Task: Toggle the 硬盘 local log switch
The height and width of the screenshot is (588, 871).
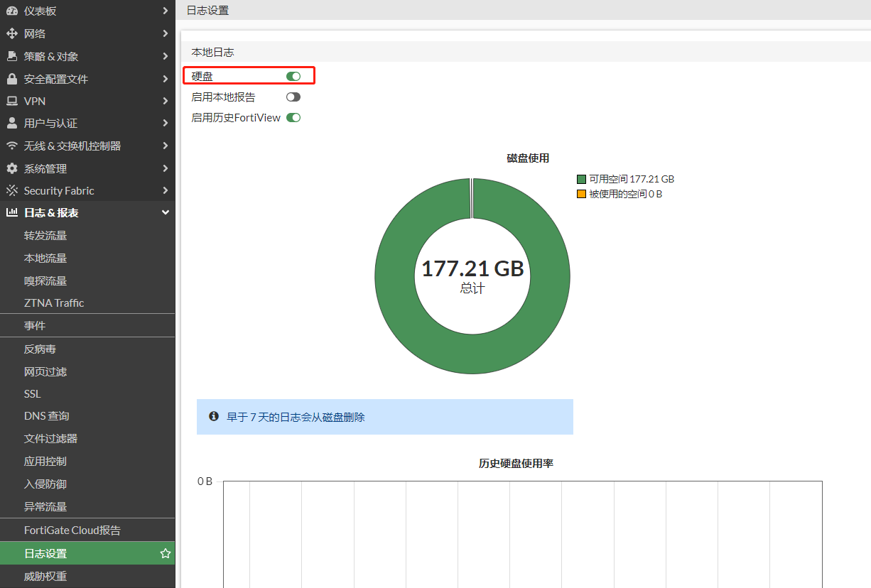Action: [x=293, y=76]
